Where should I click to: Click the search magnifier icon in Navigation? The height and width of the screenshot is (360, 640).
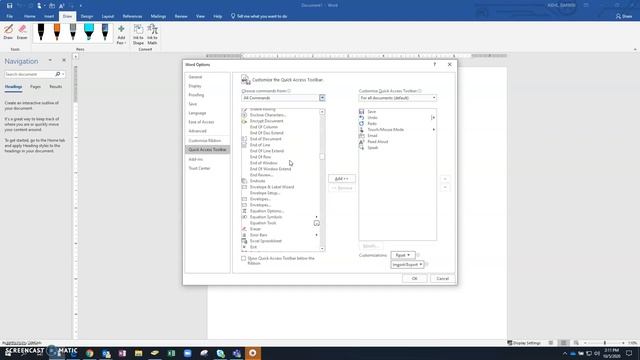[x=58, y=74]
